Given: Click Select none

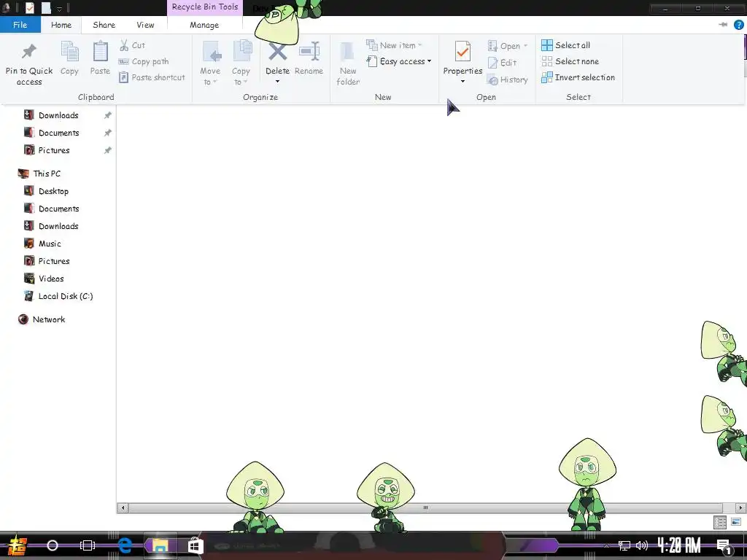Looking at the screenshot, I should coord(570,61).
